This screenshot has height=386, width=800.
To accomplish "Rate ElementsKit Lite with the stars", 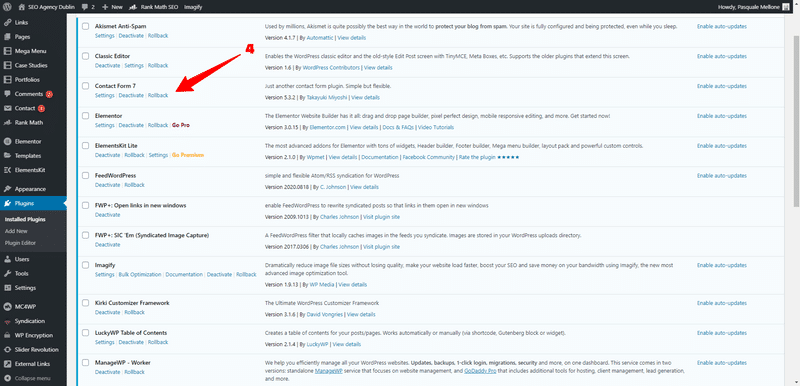I will [508, 157].
